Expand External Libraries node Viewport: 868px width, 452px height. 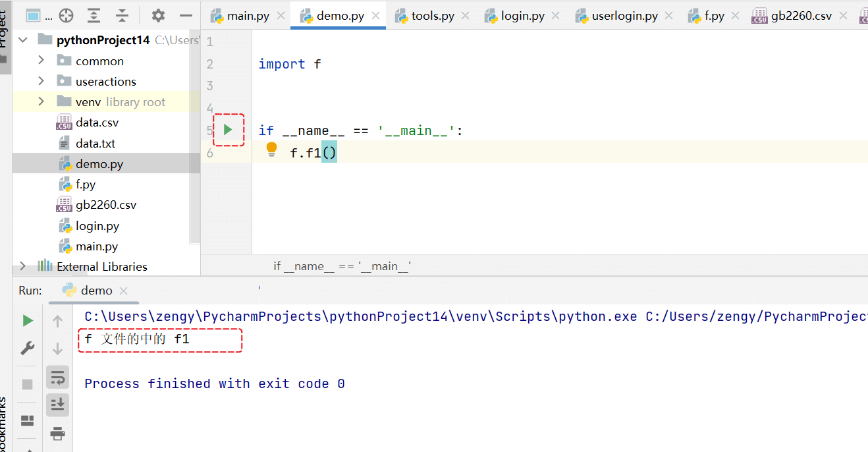(x=23, y=266)
